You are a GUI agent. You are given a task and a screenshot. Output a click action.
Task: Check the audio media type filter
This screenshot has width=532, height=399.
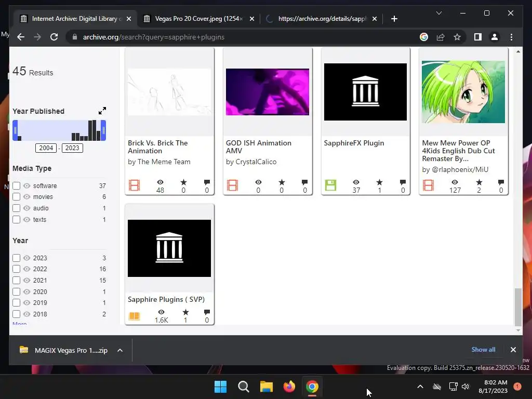coord(16,208)
